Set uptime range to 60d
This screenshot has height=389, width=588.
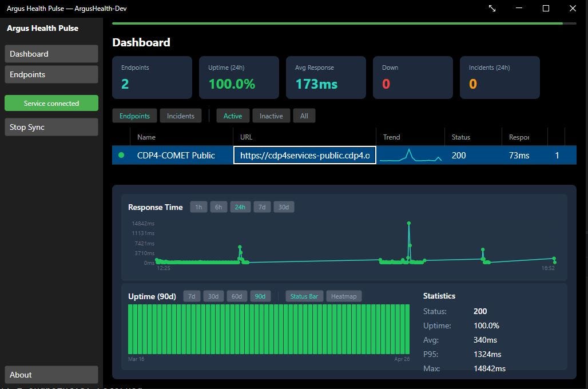tap(237, 296)
